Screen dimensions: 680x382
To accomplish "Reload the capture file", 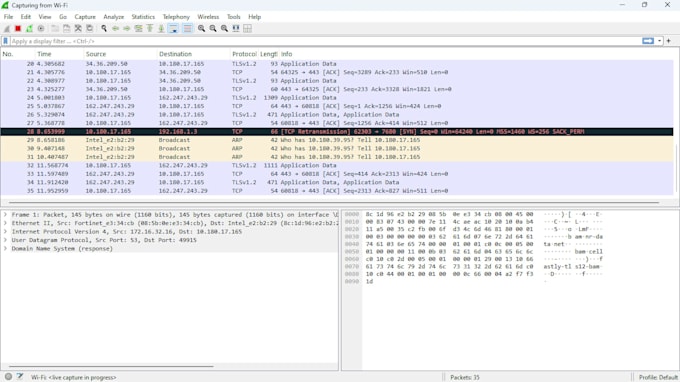I will tap(89, 29).
